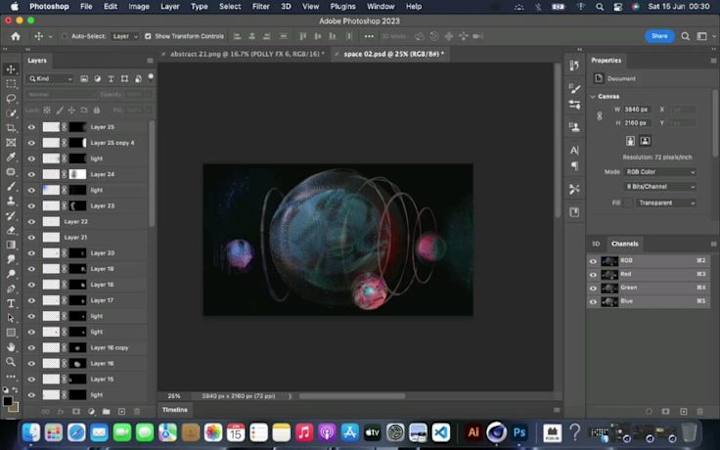Select the Path Selection arrow tool
The image size is (720, 450).
tap(11, 318)
